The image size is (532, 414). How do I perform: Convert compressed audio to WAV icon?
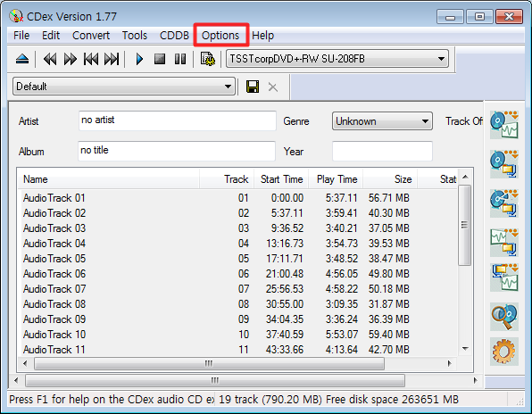[x=504, y=277]
